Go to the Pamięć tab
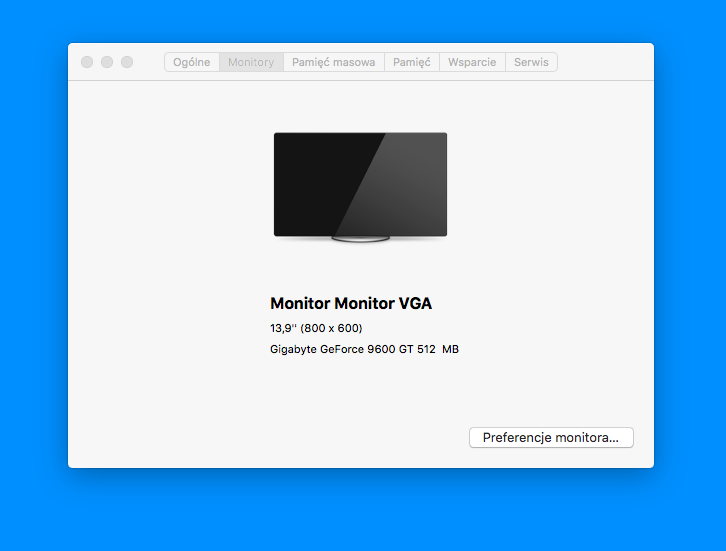Image resolution: width=726 pixels, height=551 pixels. pos(412,62)
